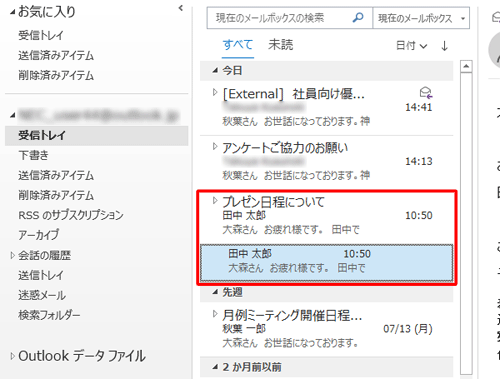The image size is (500, 379).
Task: Open RSS のサブスクリプション folder
Action: (71, 215)
